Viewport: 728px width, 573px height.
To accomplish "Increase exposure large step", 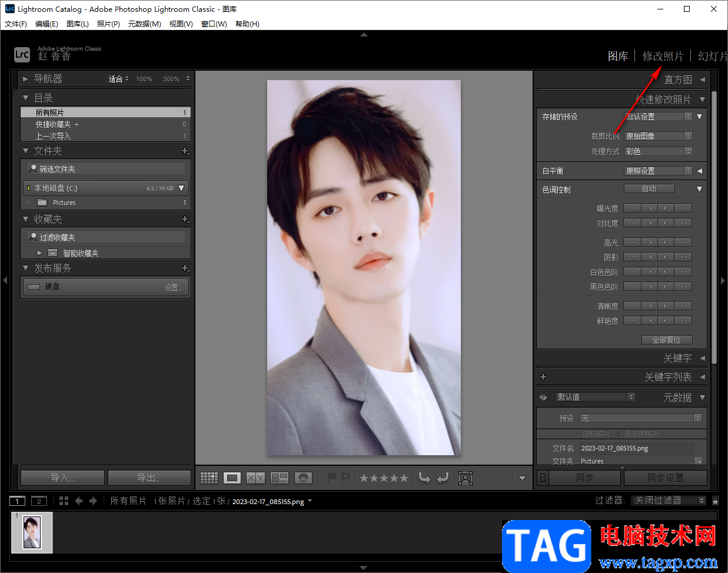I will [684, 208].
